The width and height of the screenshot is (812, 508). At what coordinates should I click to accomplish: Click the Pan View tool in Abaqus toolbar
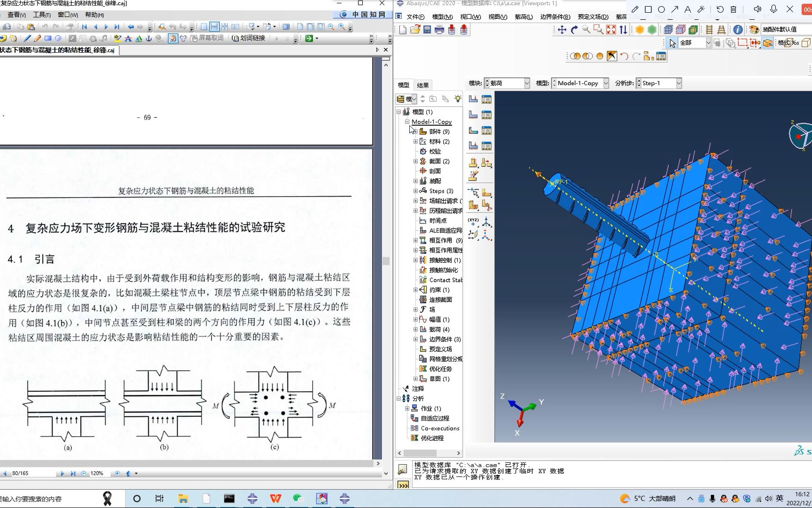pos(562,30)
